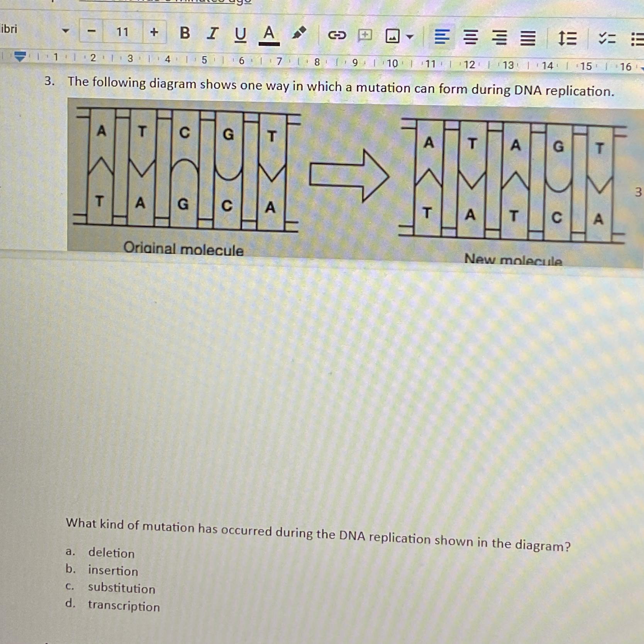This screenshot has height=644, width=644.
Task: Align text left
Action: point(442,37)
